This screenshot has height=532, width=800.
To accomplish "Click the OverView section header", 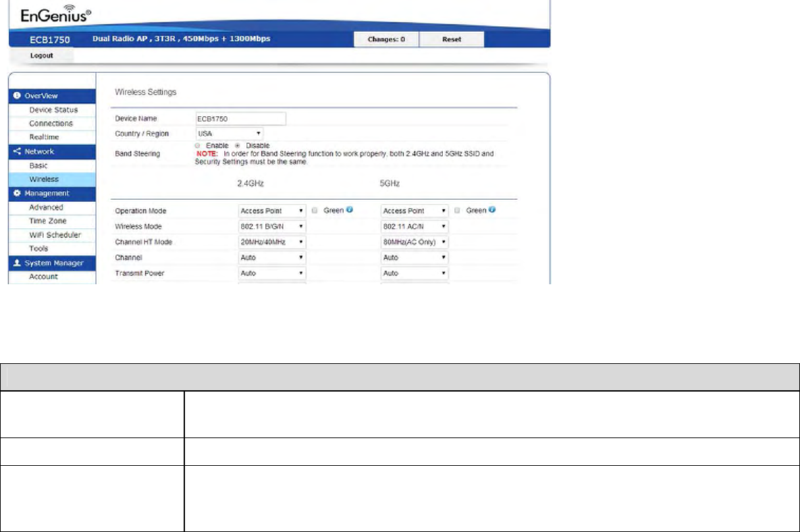I will 52,96.
